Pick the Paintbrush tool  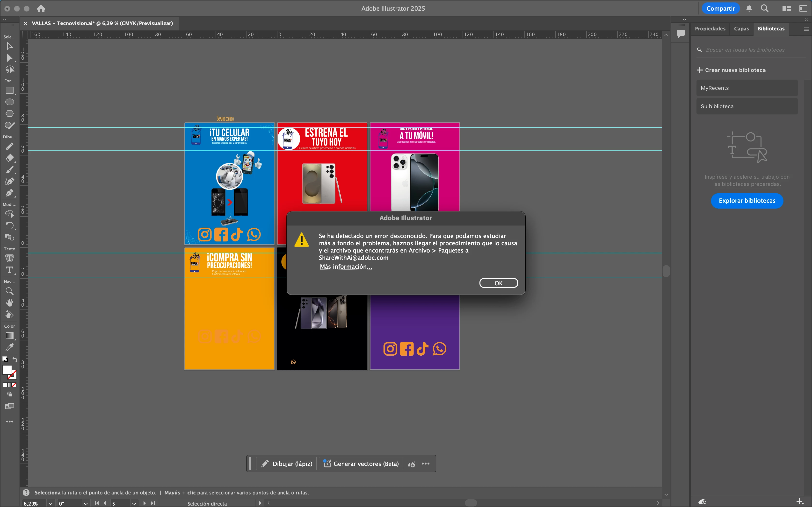pos(9,170)
